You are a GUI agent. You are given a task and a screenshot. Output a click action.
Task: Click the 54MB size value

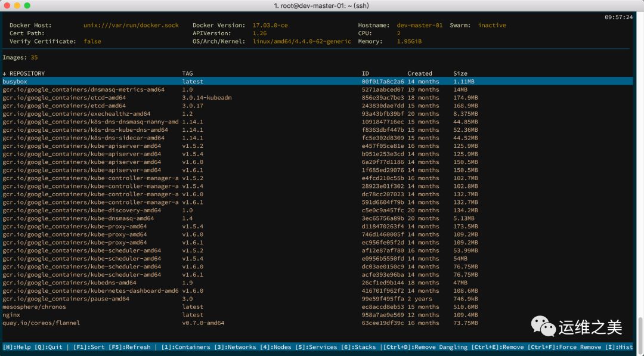(460, 259)
